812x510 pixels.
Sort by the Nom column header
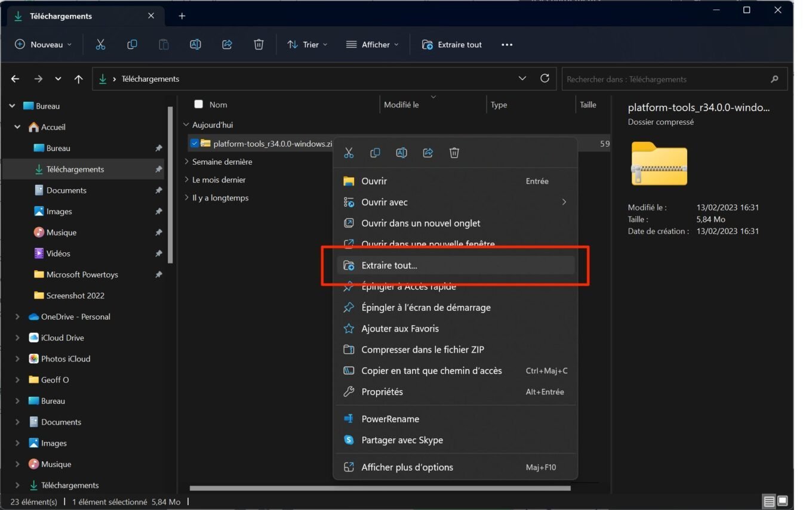click(x=218, y=104)
